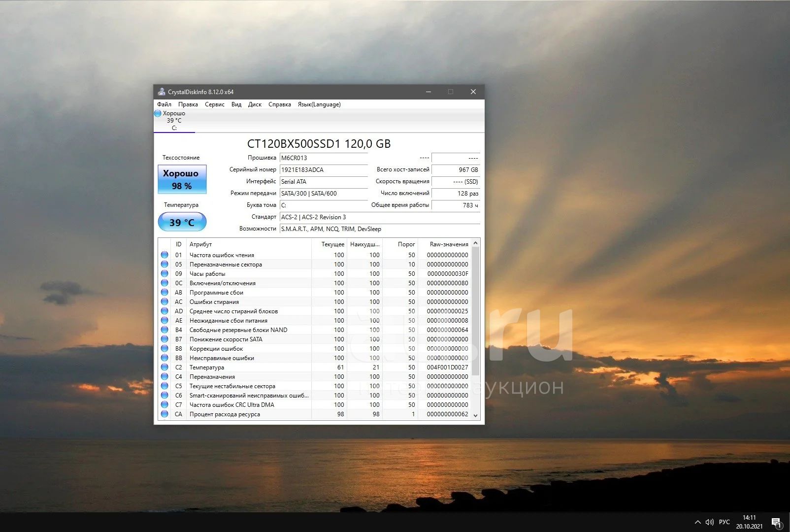Click the standard field ACS-2 | ACS-2 Revision 3
790x532 pixels.
[380, 217]
